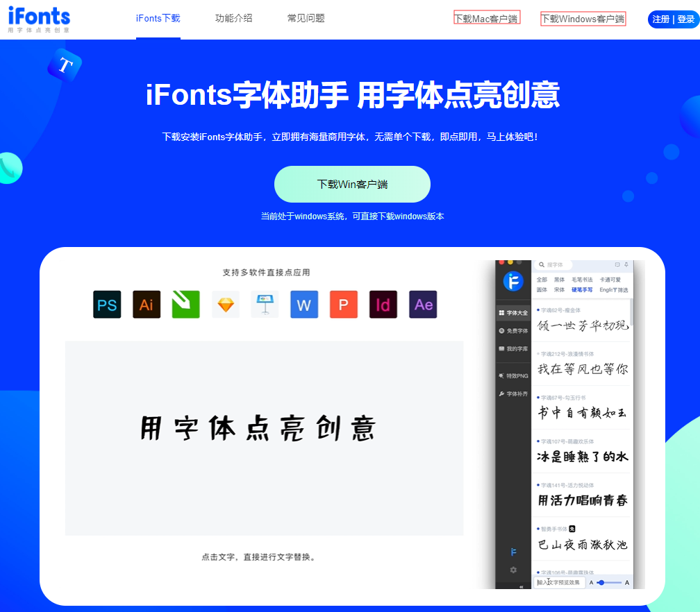
Task: Select font sample 倾一世芳华初现
Action: tap(583, 325)
